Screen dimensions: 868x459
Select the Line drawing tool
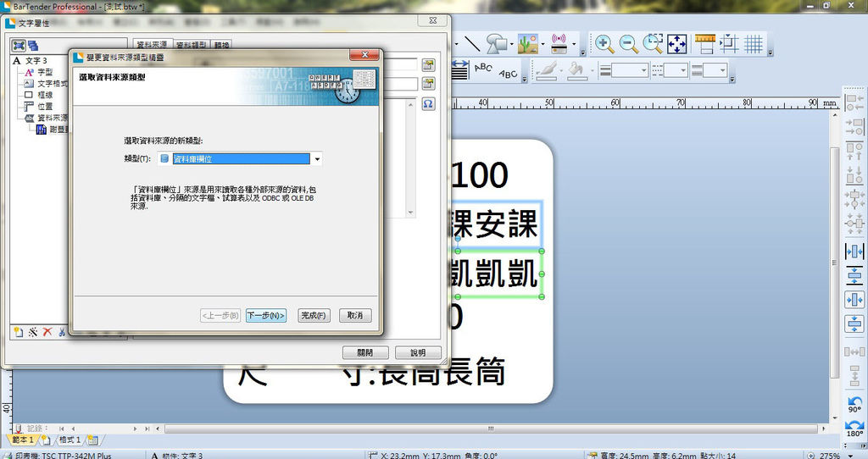472,44
